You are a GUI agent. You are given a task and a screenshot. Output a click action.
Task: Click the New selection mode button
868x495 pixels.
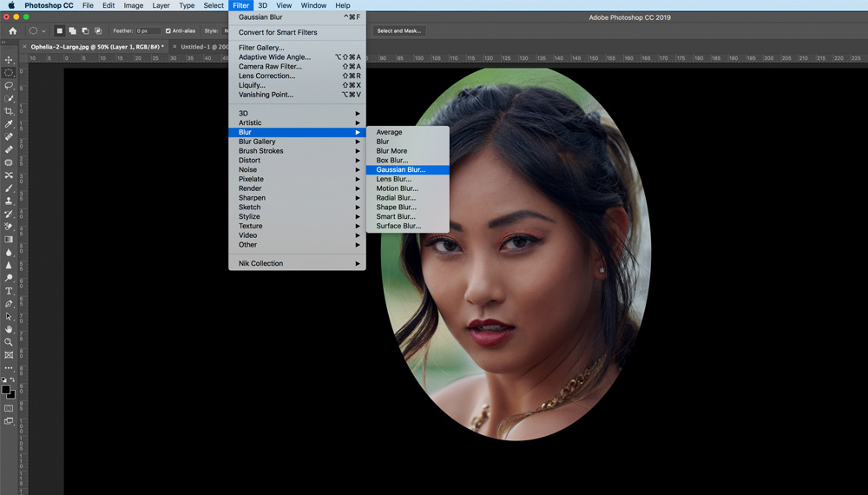(x=60, y=31)
